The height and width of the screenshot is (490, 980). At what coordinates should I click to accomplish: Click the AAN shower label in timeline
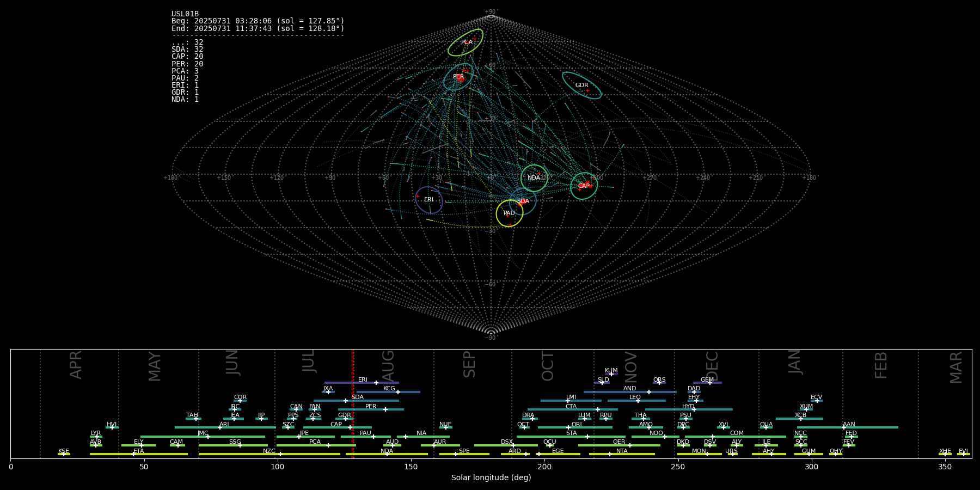[849, 425]
